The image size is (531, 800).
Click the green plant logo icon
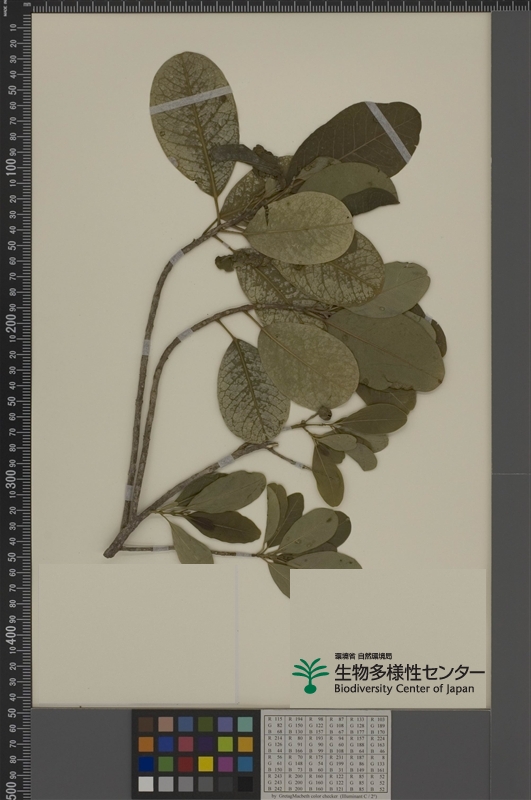pos(310,676)
